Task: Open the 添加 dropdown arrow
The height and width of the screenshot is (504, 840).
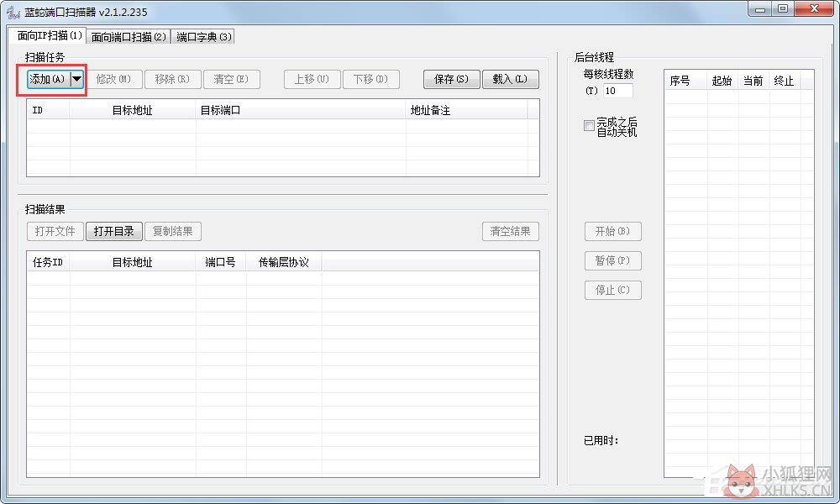Action: pos(77,79)
